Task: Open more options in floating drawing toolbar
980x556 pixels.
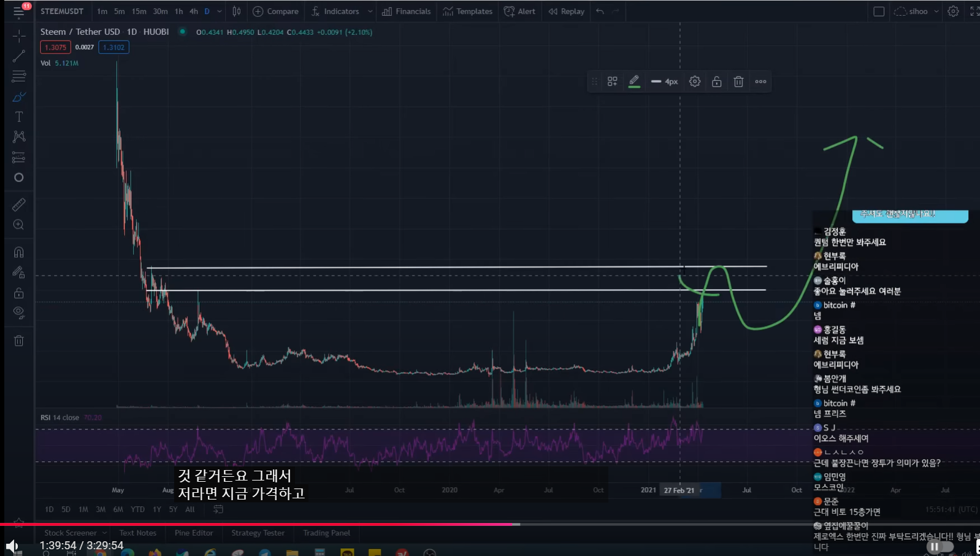Action: pyautogui.click(x=760, y=81)
